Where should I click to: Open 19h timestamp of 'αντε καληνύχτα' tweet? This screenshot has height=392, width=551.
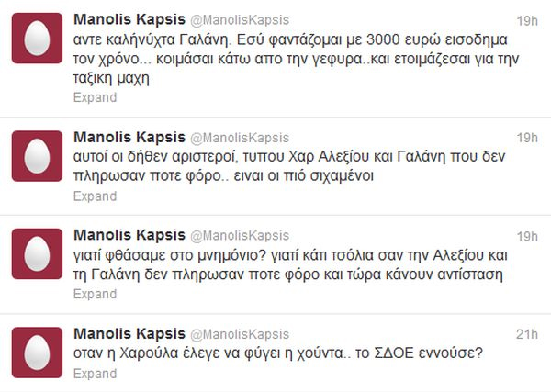(x=528, y=20)
